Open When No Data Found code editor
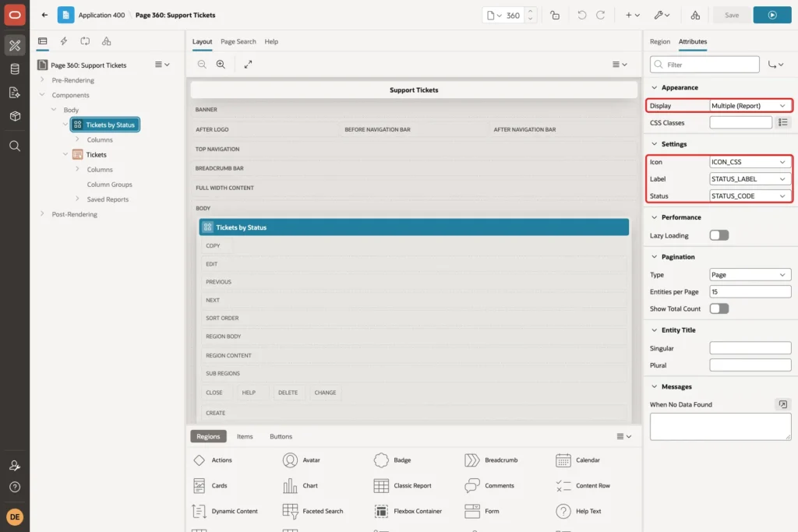 coord(782,404)
